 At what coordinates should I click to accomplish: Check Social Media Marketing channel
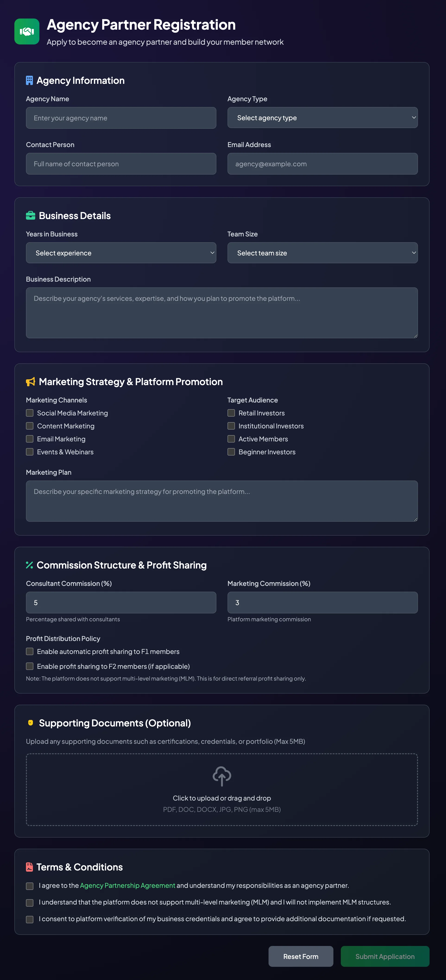pos(30,413)
